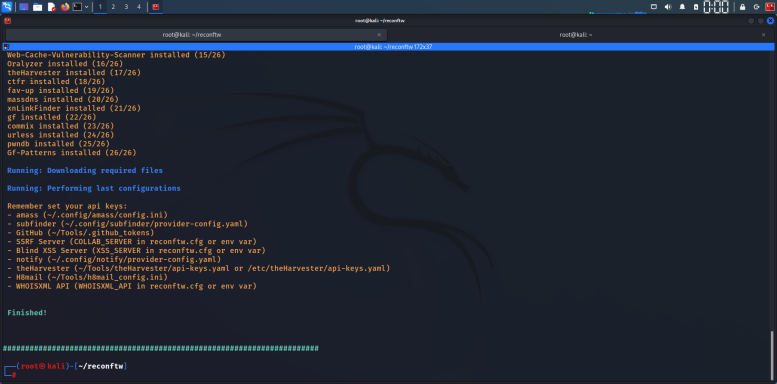Switch to the root@kali: ~ tab

[x=576, y=35]
